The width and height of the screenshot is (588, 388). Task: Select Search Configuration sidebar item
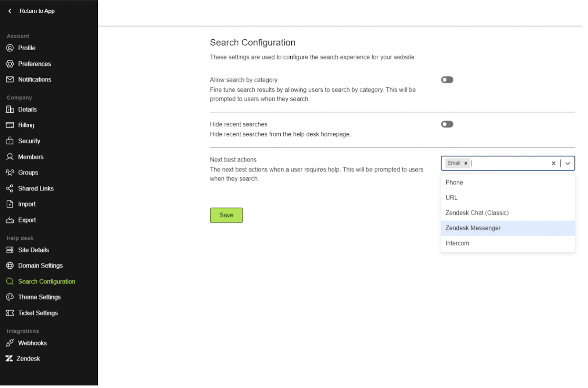tap(47, 282)
